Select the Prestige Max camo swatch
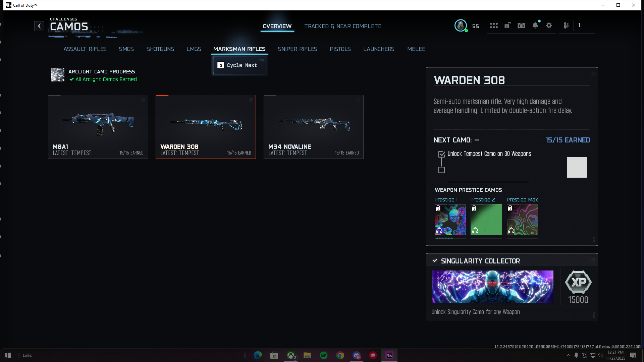644x362 pixels. pos(522,220)
